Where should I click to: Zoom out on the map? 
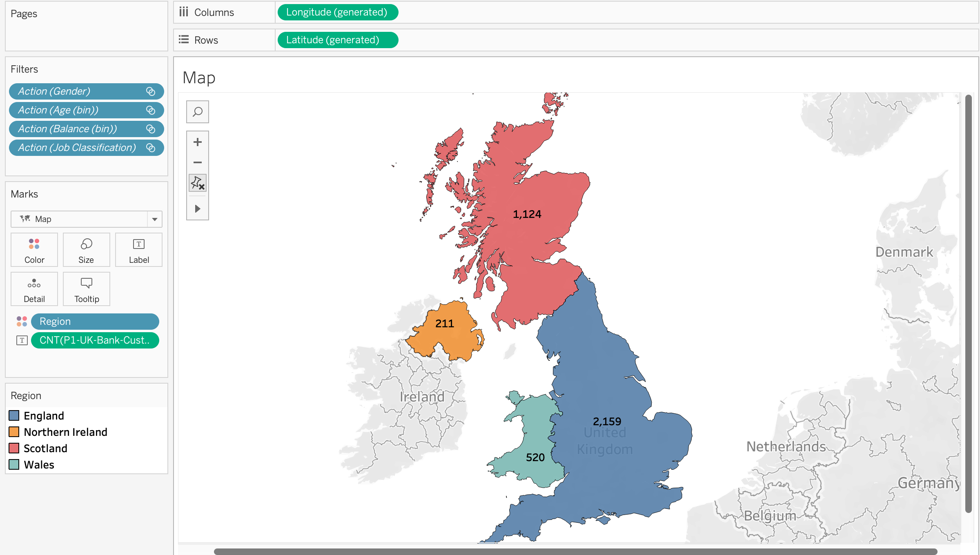tap(197, 162)
